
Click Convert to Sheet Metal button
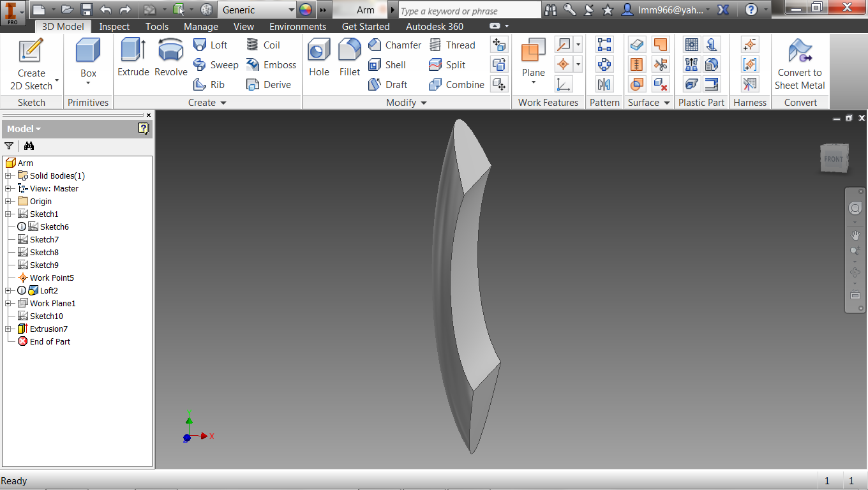pyautogui.click(x=800, y=64)
